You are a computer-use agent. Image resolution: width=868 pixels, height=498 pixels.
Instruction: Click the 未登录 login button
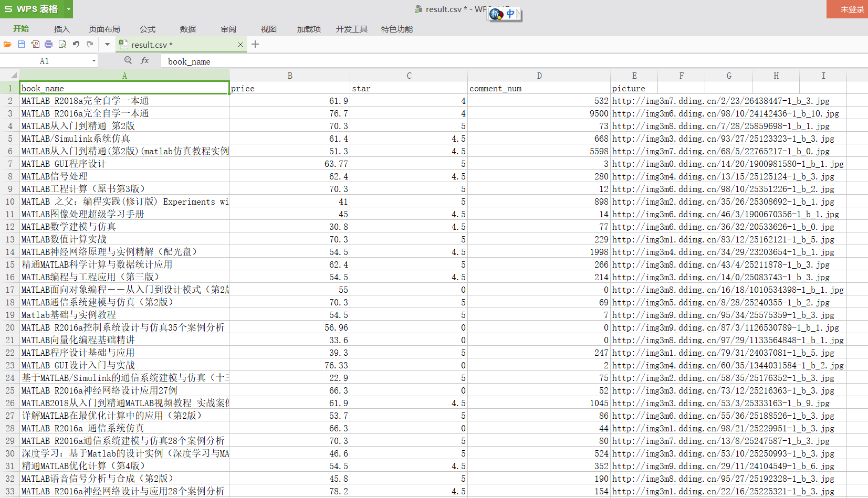coord(847,9)
